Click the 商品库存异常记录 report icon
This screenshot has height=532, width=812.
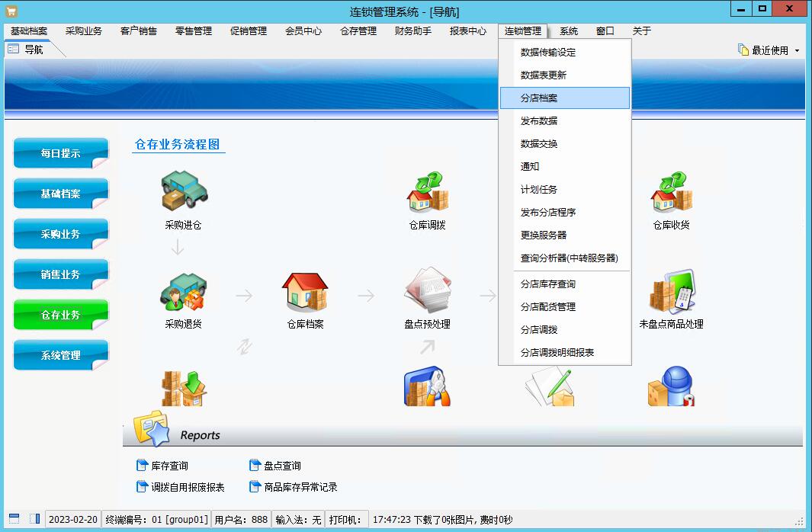pos(255,486)
